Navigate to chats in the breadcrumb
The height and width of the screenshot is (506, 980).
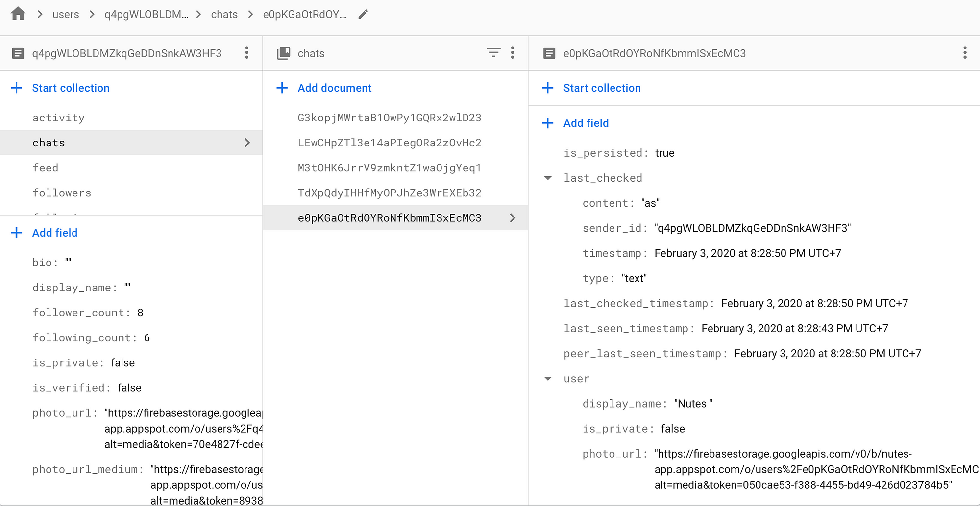click(x=224, y=15)
